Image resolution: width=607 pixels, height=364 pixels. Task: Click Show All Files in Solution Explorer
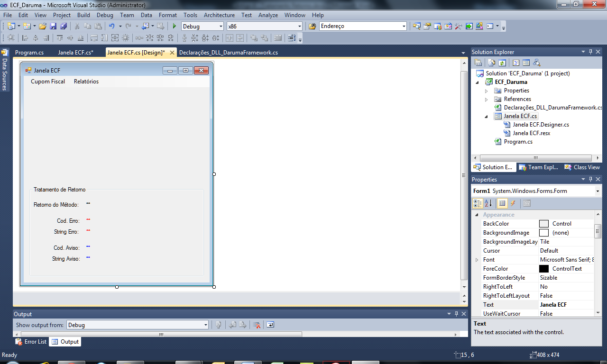coord(491,63)
